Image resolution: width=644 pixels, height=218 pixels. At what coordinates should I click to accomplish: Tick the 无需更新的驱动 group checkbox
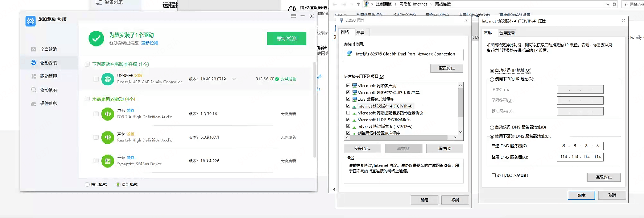[x=87, y=99]
